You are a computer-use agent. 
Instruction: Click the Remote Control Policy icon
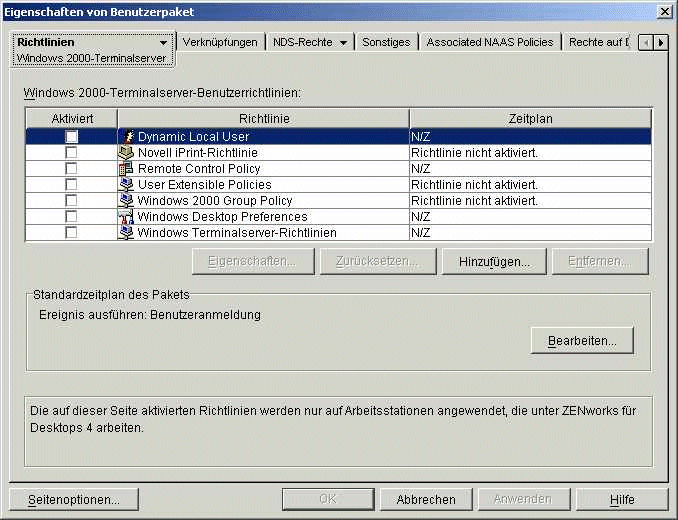click(127, 169)
